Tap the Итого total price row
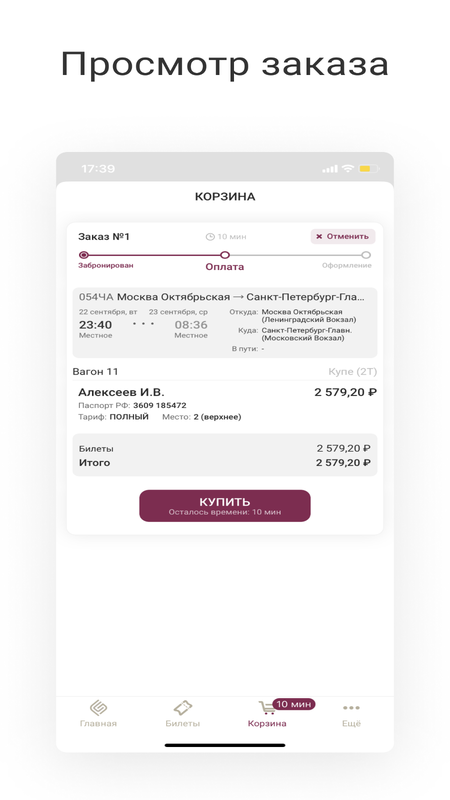The width and height of the screenshot is (450, 800). pyautogui.click(x=224, y=463)
